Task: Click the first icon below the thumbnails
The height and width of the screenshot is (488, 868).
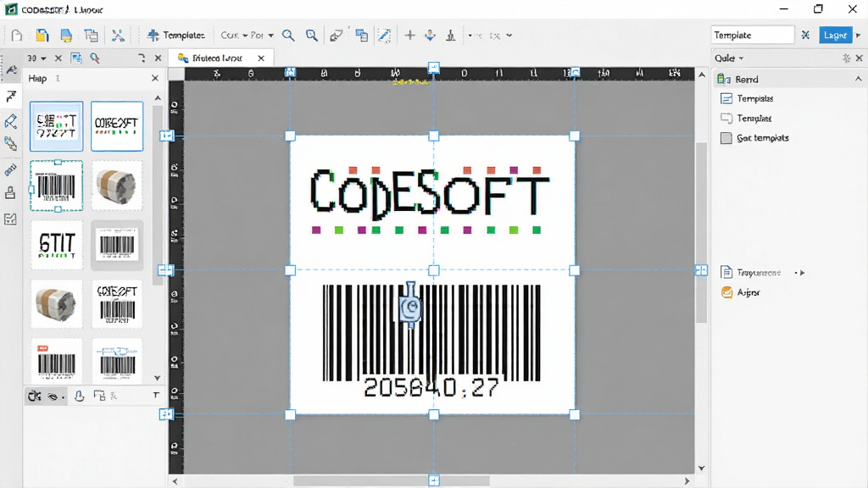Action: (x=34, y=396)
